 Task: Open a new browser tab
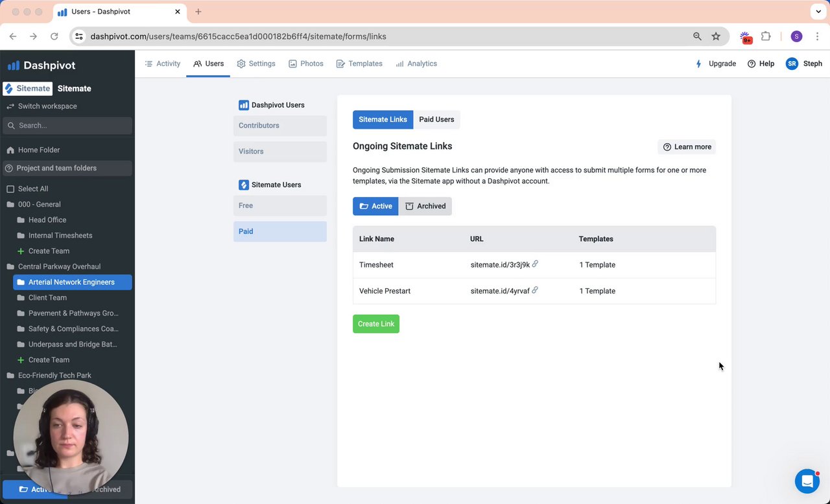[x=198, y=12]
